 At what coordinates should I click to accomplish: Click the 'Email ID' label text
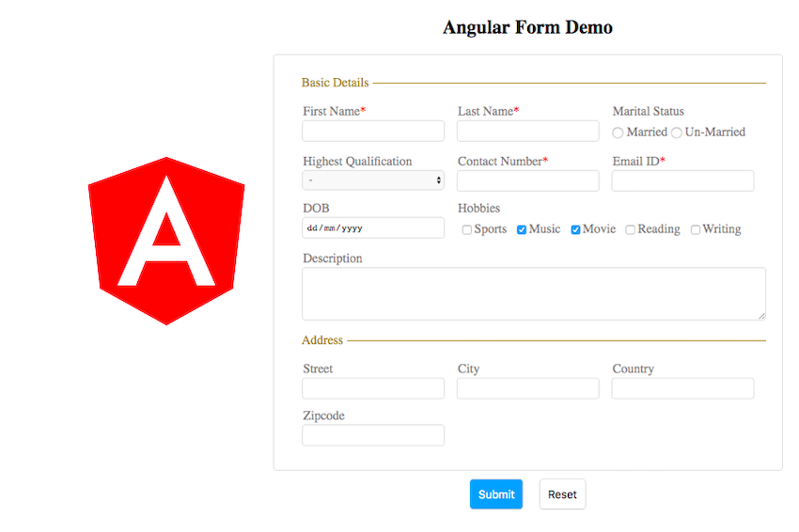[x=636, y=161]
